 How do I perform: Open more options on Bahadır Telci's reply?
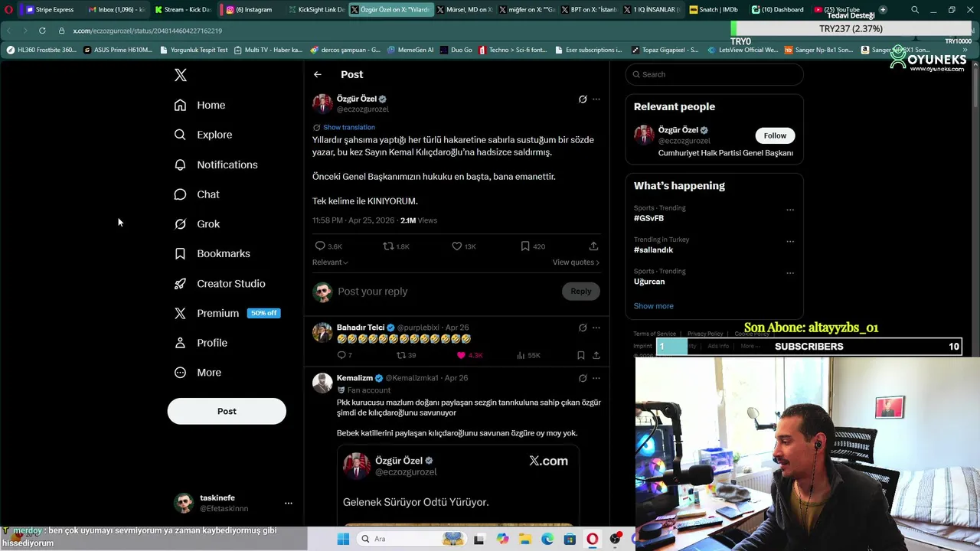coord(596,328)
